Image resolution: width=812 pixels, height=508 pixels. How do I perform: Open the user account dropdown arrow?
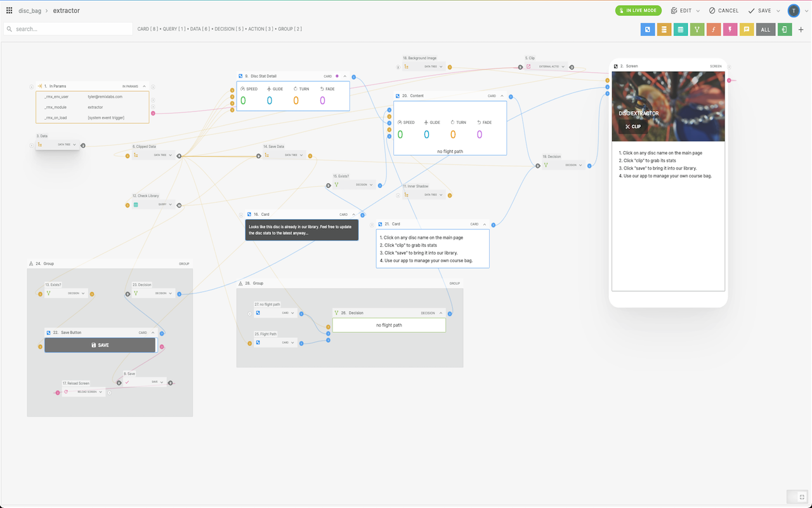click(806, 11)
